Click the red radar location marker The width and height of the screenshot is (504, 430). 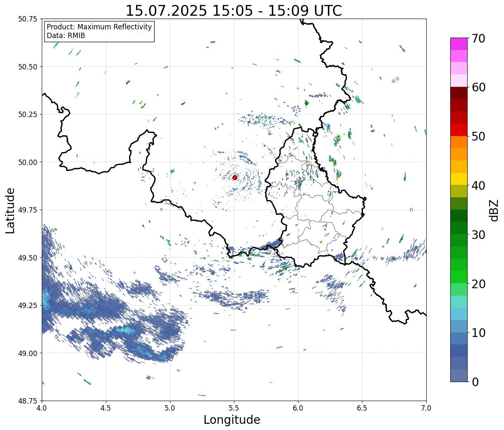tap(235, 177)
